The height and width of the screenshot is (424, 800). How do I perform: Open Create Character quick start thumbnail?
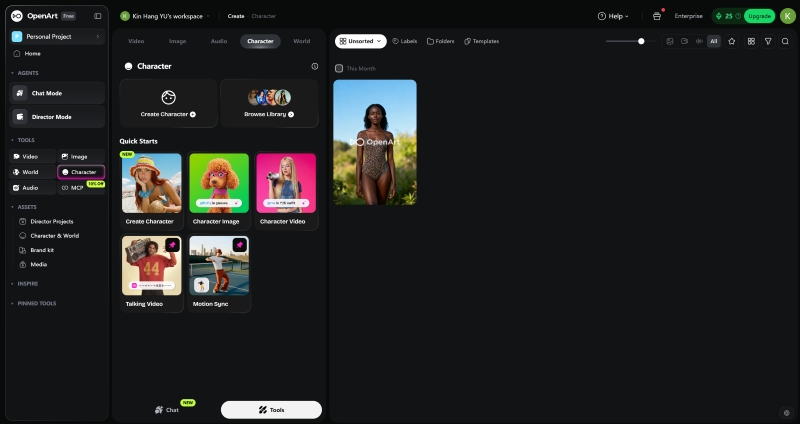click(x=152, y=183)
